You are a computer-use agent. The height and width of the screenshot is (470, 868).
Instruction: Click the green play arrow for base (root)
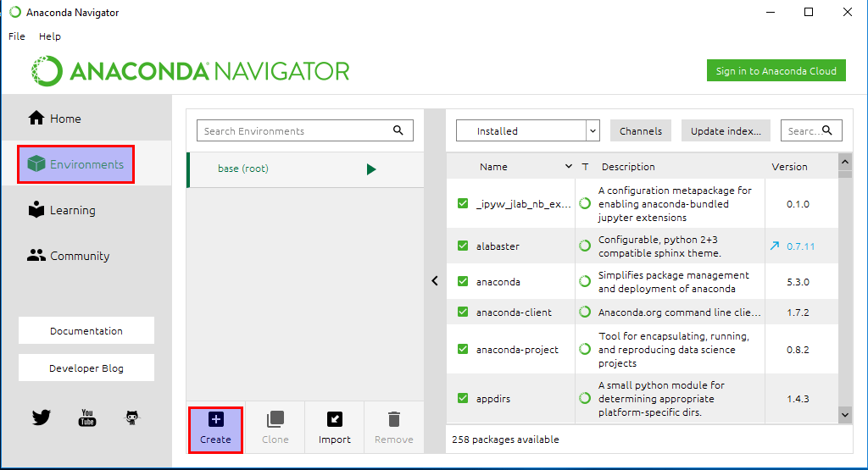[371, 169]
